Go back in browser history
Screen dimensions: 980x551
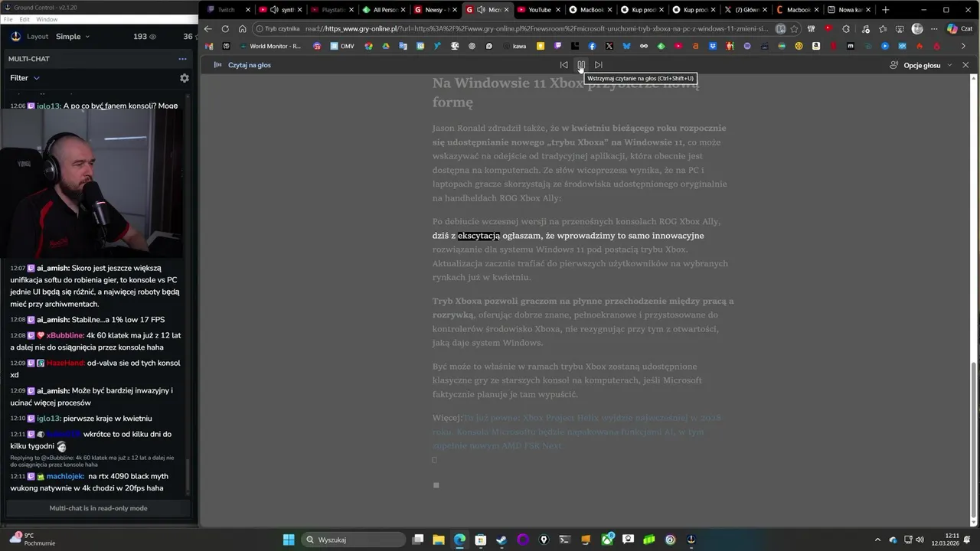click(207, 28)
